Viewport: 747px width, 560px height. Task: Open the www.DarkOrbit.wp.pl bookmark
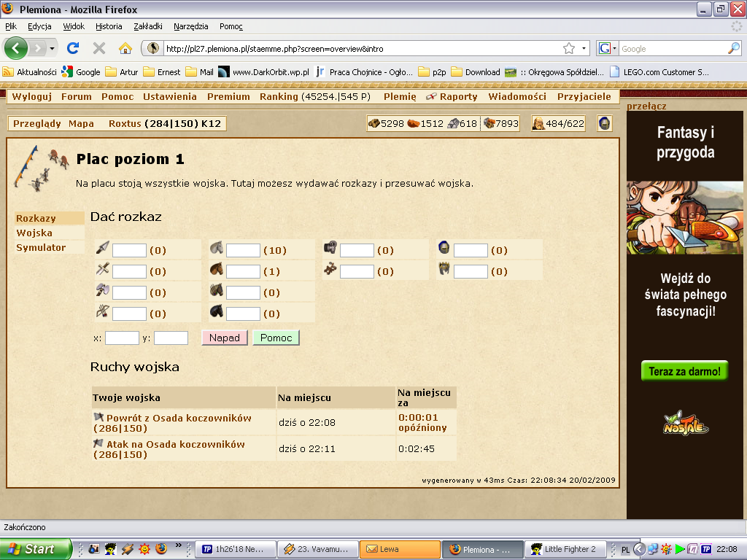(x=263, y=72)
